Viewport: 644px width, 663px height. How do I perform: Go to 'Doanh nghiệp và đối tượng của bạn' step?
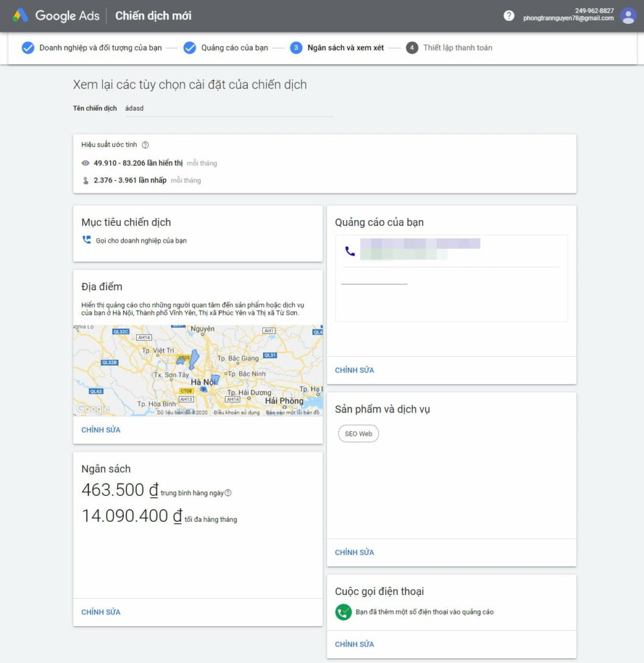pos(100,48)
